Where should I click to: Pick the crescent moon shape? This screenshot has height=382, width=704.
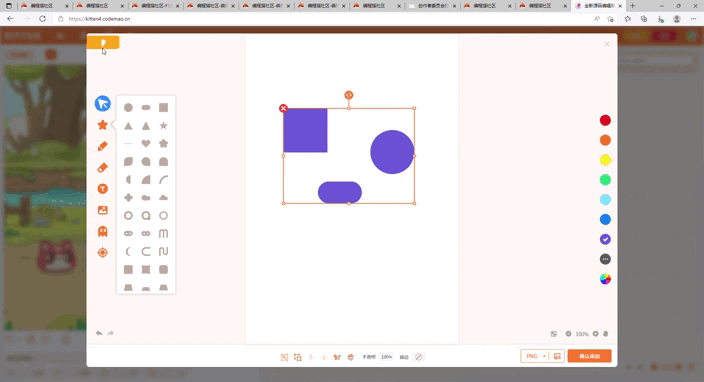coord(128,251)
